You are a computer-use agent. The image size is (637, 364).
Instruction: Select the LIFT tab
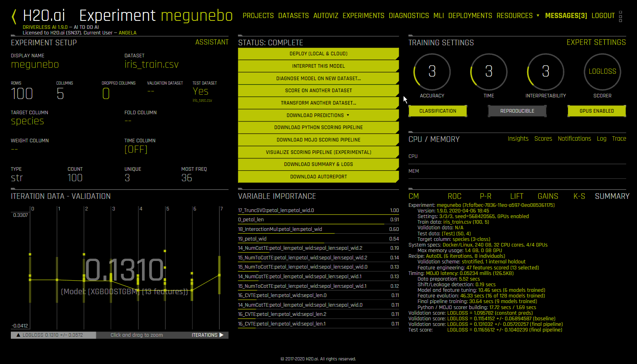(517, 196)
